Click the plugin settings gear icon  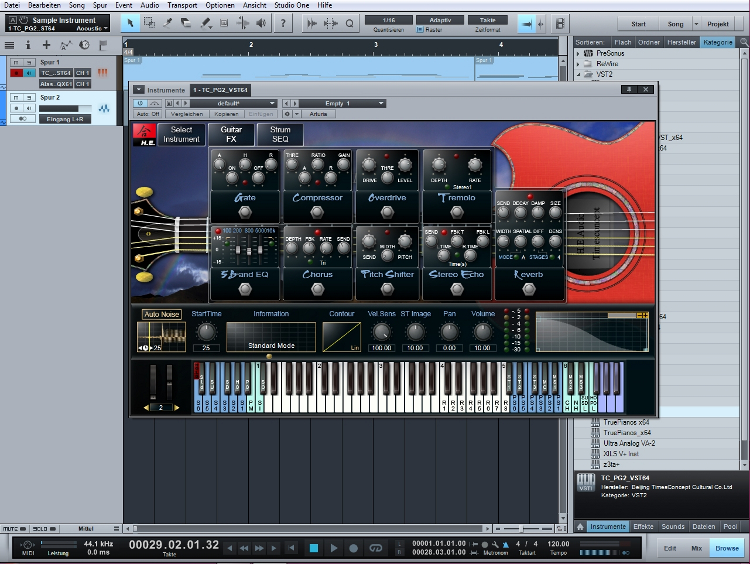coord(287,114)
